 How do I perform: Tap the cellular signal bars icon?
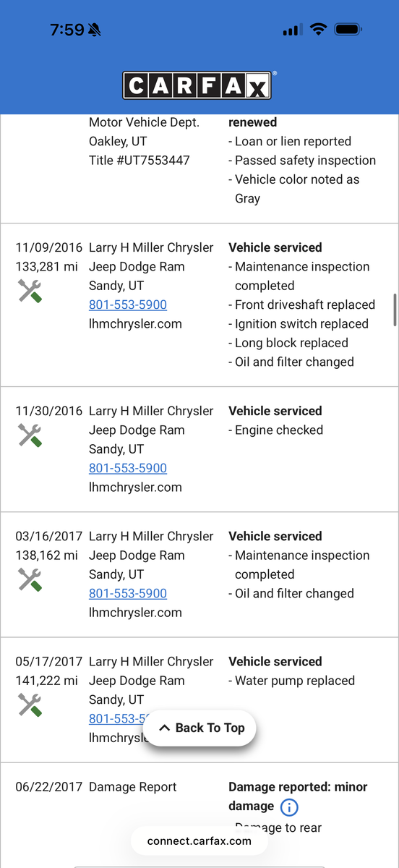click(x=292, y=30)
